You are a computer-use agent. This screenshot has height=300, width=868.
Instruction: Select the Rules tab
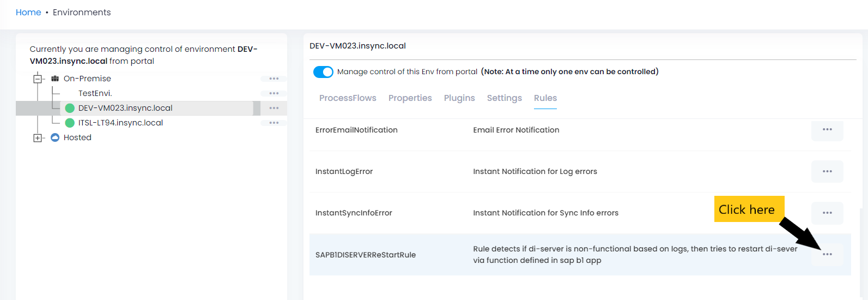pyautogui.click(x=545, y=98)
